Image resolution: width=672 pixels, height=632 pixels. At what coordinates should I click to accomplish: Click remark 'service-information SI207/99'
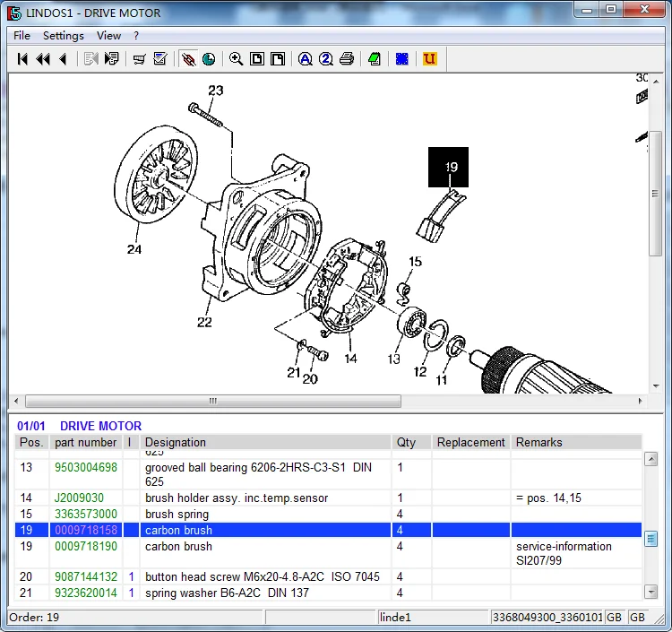pos(564,553)
